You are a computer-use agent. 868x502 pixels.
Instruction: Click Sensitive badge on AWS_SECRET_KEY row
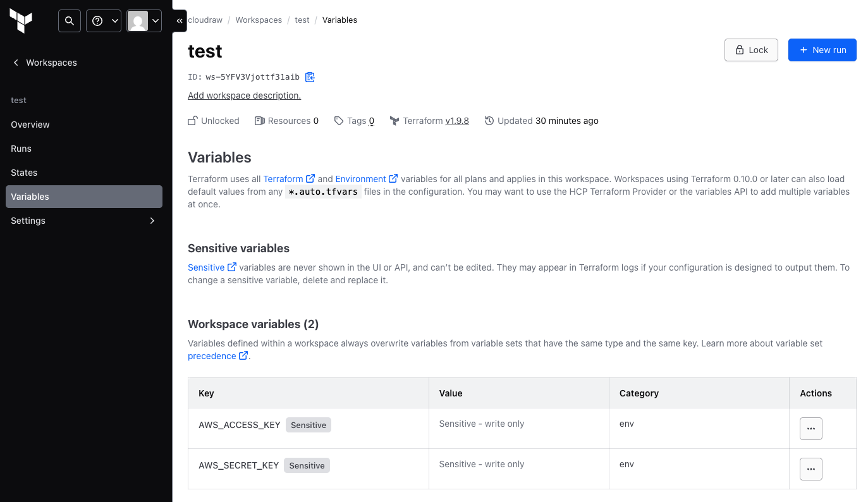307,465
